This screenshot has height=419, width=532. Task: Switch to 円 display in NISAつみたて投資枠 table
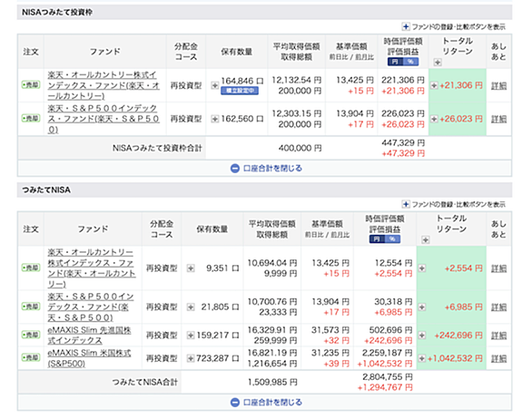pos(395,62)
